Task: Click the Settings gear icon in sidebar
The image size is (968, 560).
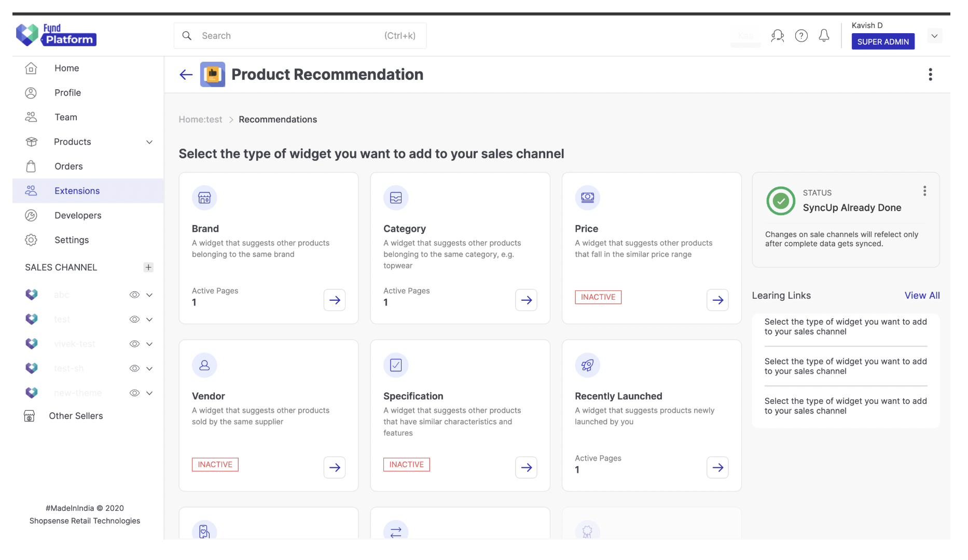Action: point(31,240)
